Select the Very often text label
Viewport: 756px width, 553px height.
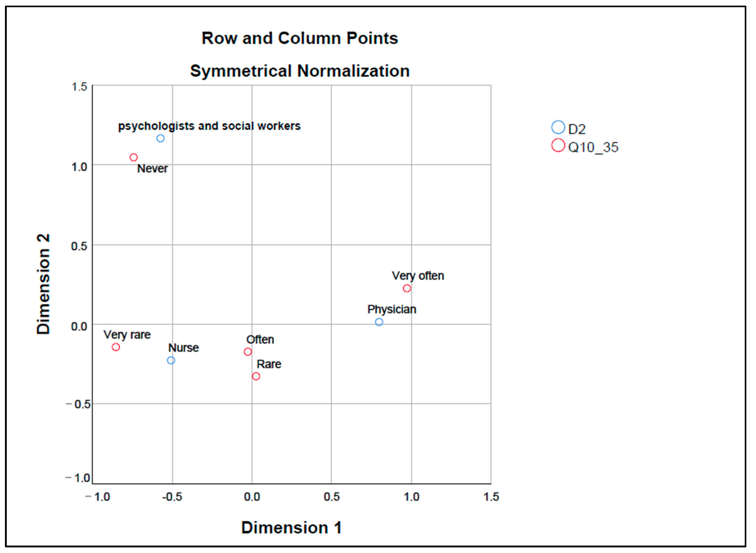point(418,276)
